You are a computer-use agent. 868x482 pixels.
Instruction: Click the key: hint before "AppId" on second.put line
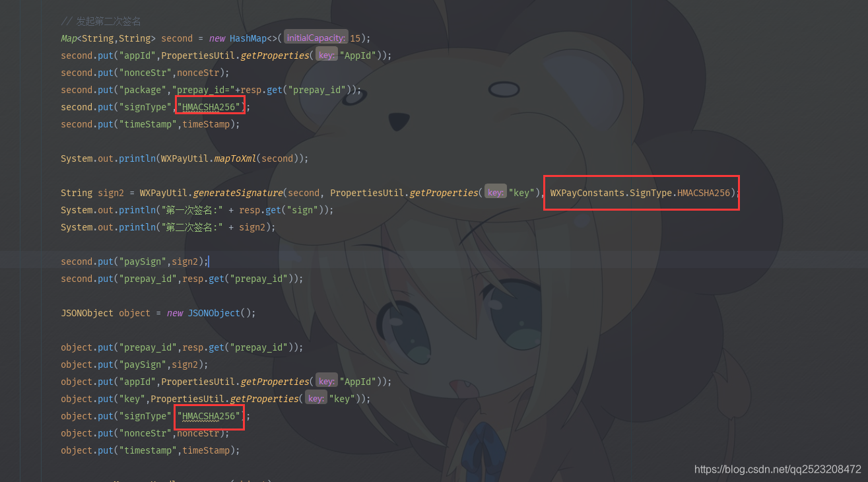[x=326, y=55]
